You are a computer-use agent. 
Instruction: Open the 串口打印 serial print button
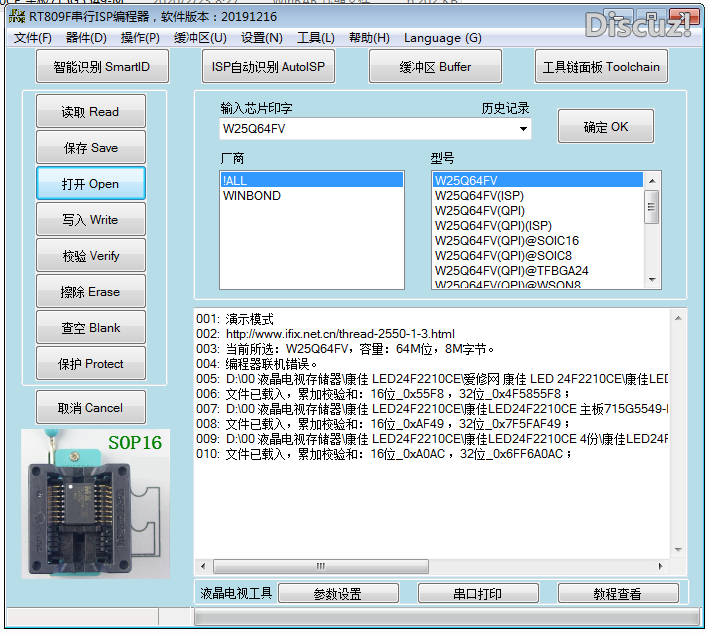point(476,594)
